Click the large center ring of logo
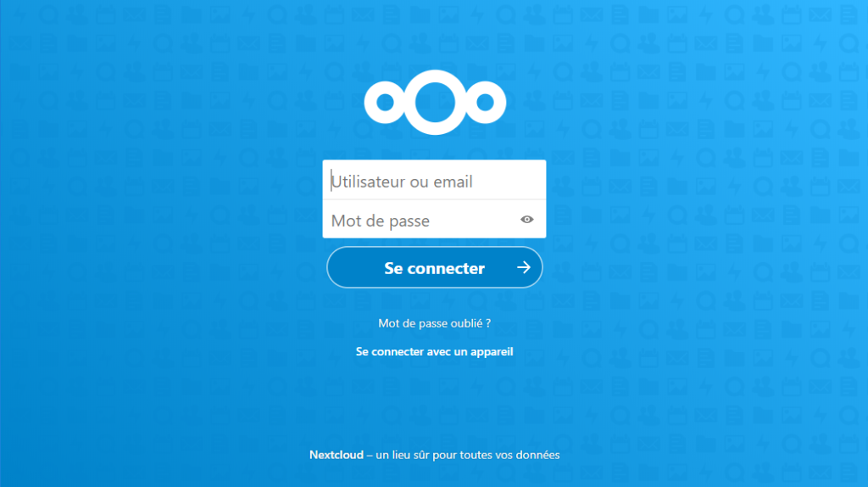868x487 pixels. pos(435,103)
